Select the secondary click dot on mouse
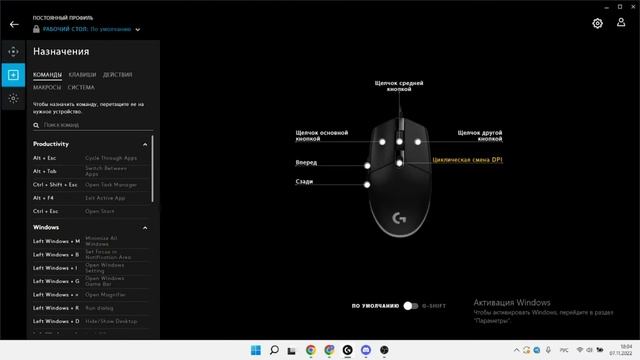Viewport: 640px width, 360px height. click(x=418, y=142)
